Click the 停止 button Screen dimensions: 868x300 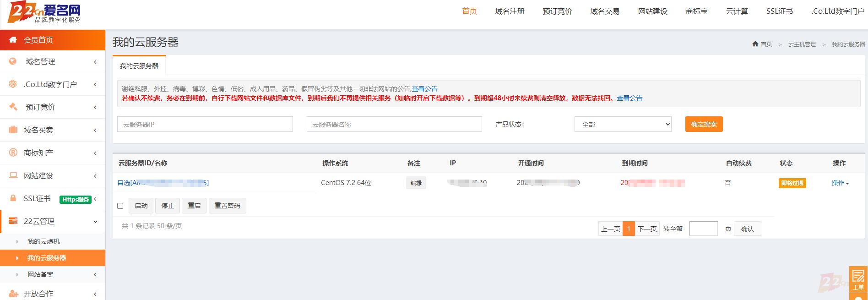coord(168,206)
